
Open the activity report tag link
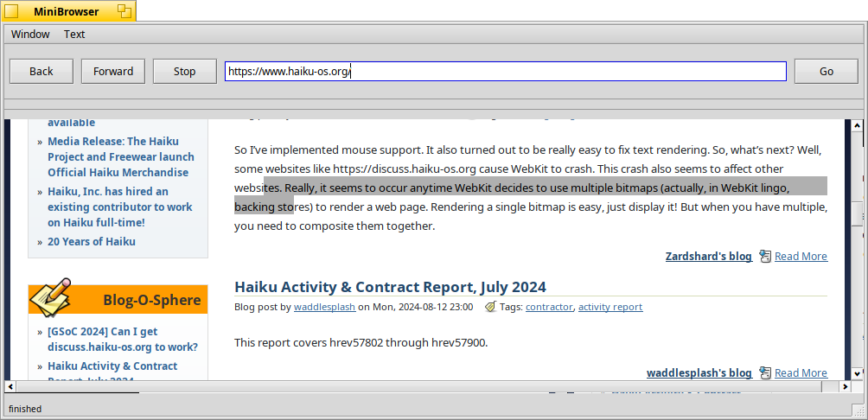tap(610, 307)
